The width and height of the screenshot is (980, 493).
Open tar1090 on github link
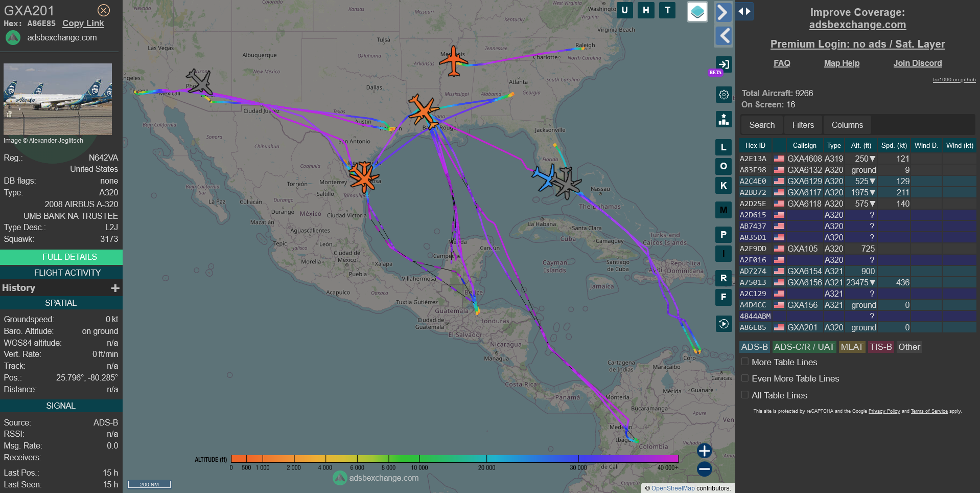coord(954,80)
